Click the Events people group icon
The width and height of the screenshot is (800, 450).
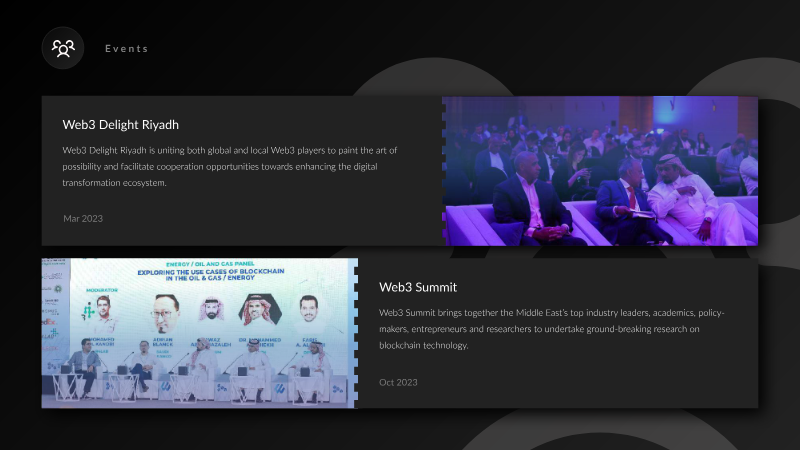coord(63,48)
